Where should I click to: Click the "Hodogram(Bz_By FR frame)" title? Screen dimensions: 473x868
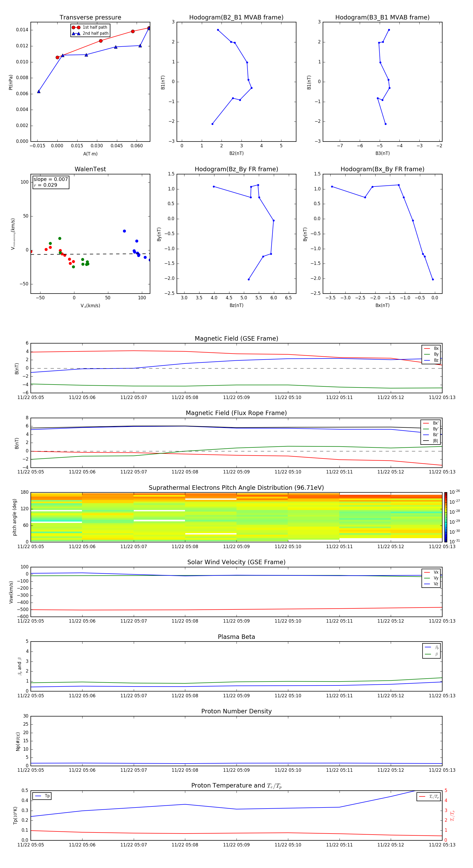pyautogui.click(x=236, y=169)
